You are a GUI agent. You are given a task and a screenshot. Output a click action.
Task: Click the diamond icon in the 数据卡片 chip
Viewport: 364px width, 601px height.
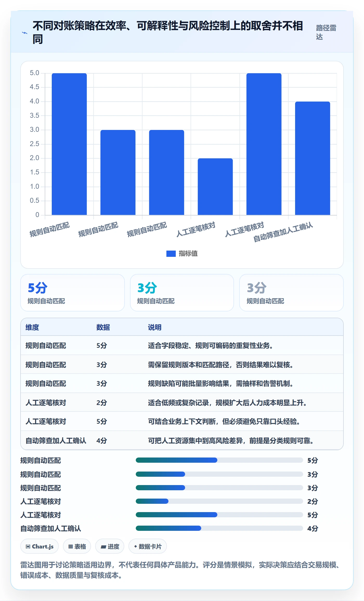135,546
